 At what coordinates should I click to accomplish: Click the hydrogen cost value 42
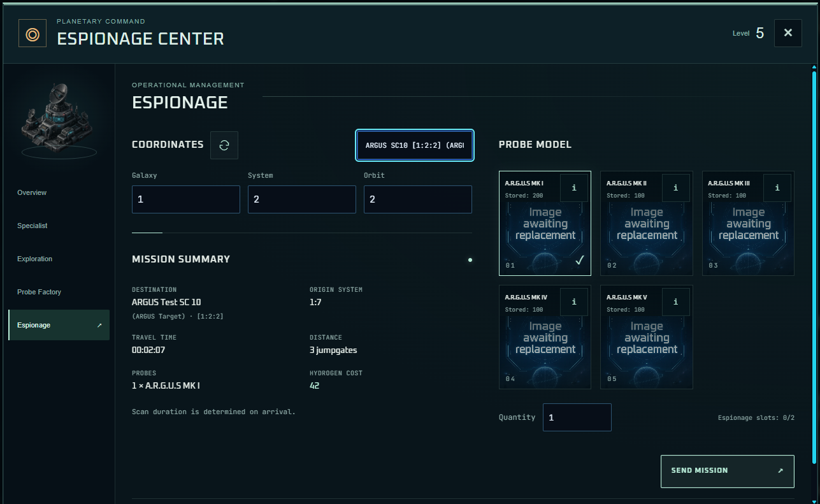[x=315, y=385]
